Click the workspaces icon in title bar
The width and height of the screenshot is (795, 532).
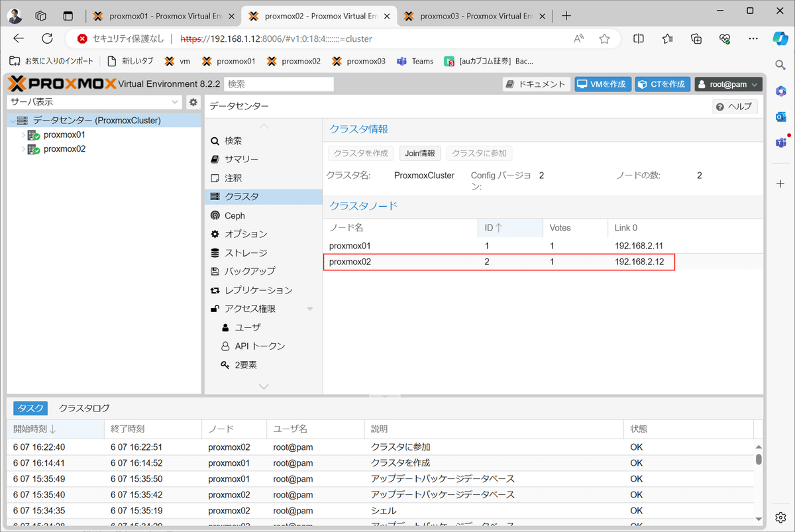pyautogui.click(x=41, y=16)
